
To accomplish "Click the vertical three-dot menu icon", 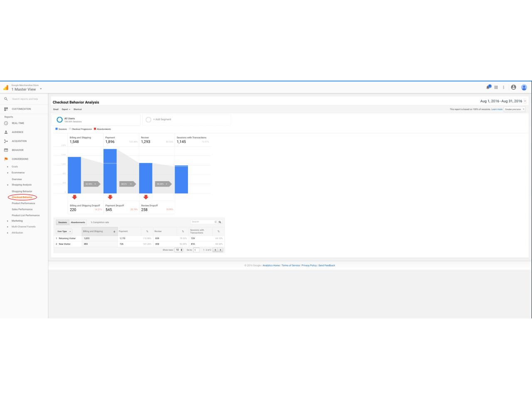I will [x=504, y=87].
